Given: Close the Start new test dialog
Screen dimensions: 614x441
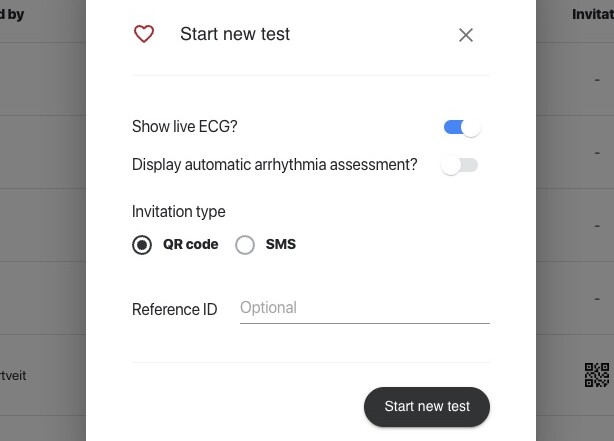Looking at the screenshot, I should (466, 35).
